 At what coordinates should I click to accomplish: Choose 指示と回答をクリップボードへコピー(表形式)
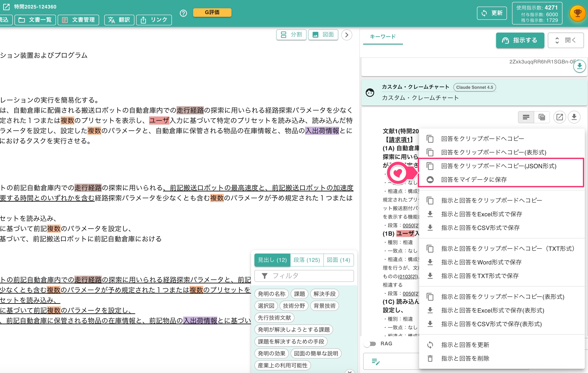click(502, 297)
